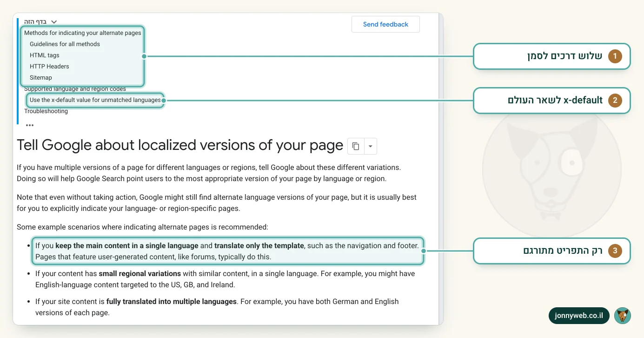Go to Guidelines for all methods

click(x=65, y=44)
